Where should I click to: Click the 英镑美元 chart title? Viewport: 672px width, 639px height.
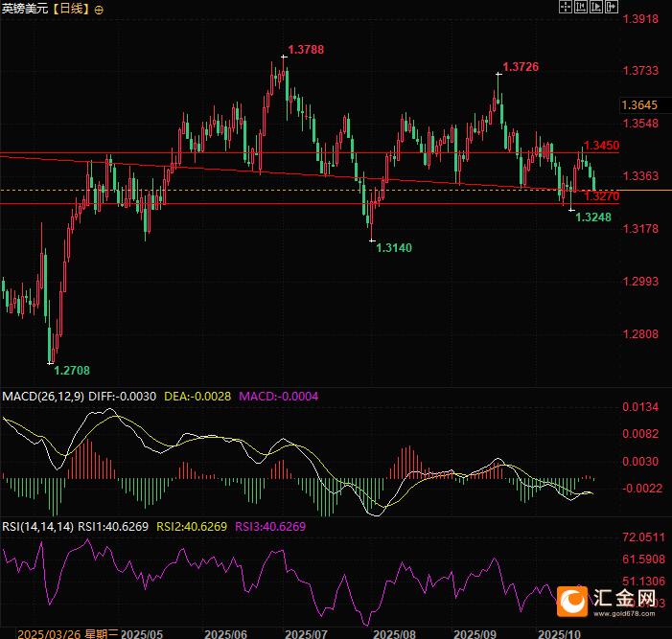(25, 9)
